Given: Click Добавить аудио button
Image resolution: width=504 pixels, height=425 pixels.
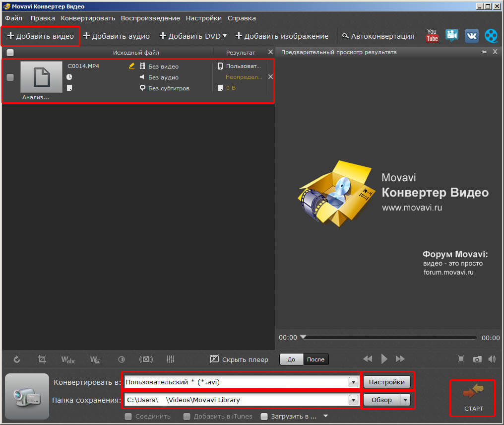Looking at the screenshot, I should coord(117,36).
